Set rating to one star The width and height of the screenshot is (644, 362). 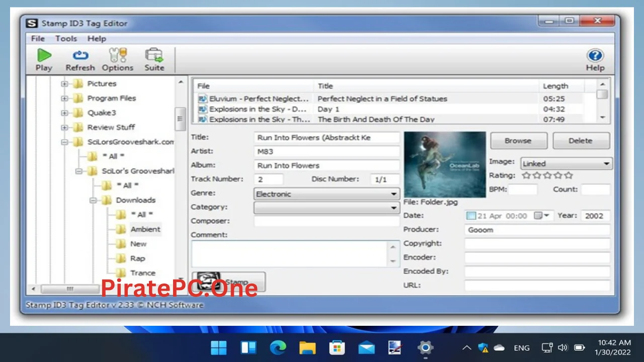click(526, 175)
